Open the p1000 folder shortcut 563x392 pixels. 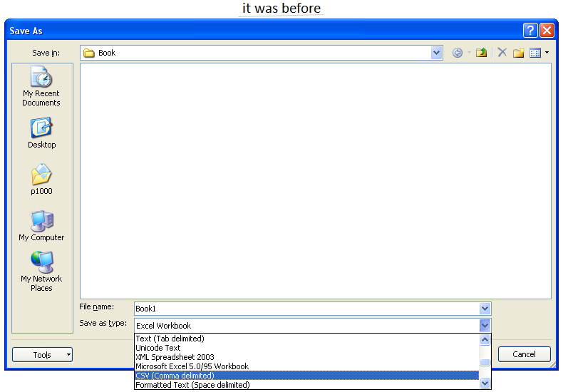(41, 180)
